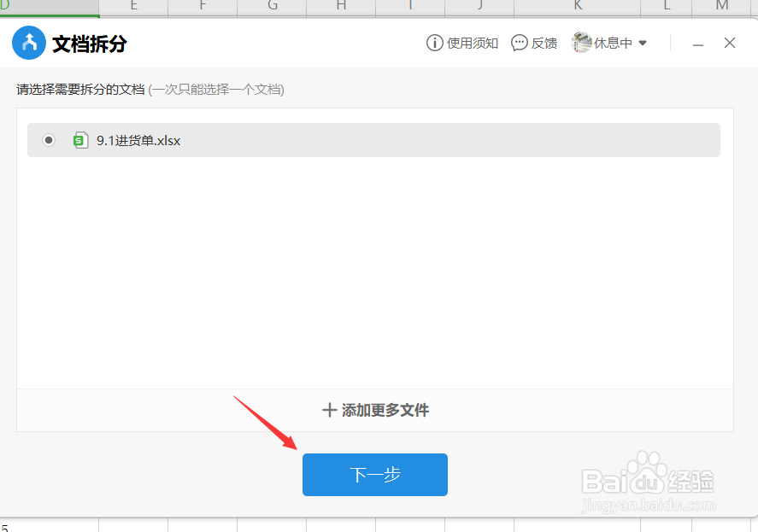758x532 pixels.
Task: Click the circled info icon beside 使用须知
Action: coord(436,42)
